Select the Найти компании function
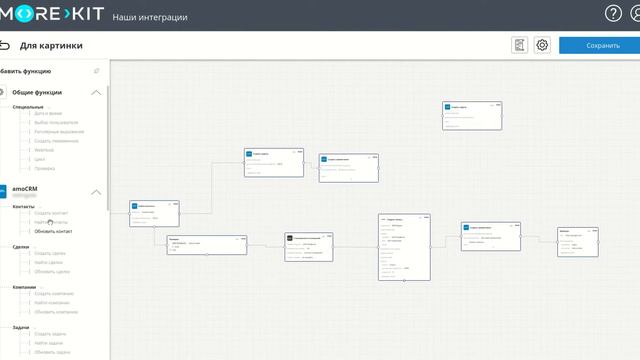Image resolution: width=640 pixels, height=360 pixels. (52, 303)
